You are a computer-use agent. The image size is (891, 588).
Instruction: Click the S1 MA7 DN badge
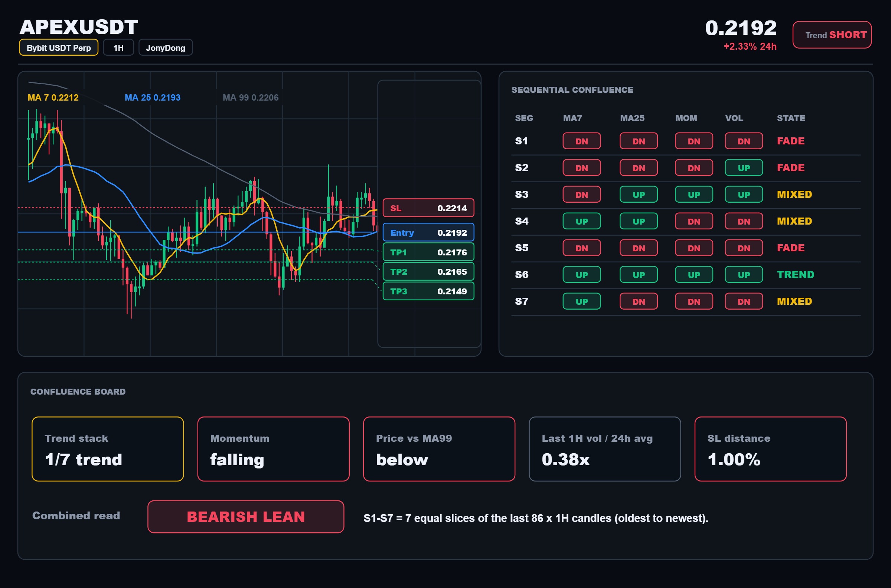[582, 141]
